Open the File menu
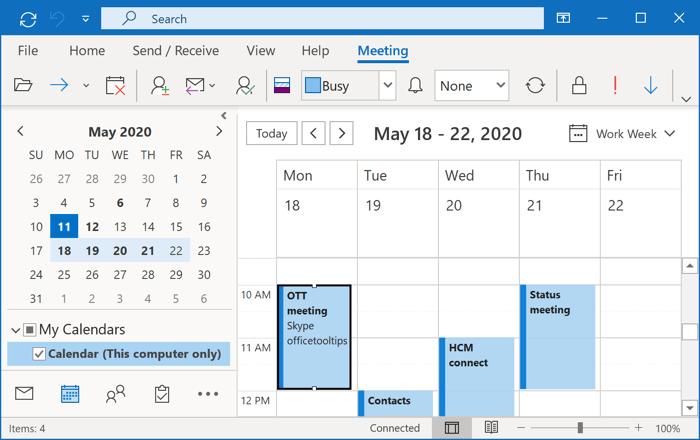Image resolution: width=700 pixels, height=440 pixels. point(28,51)
